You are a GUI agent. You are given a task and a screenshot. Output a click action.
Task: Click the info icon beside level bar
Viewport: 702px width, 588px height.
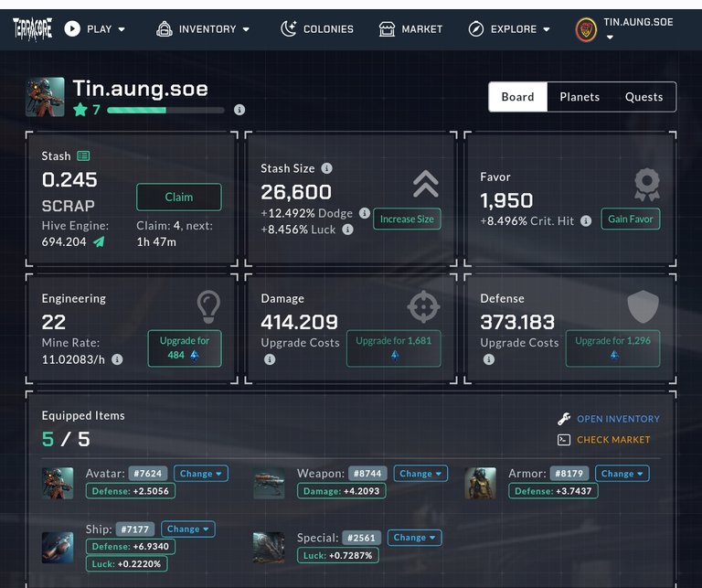click(239, 110)
